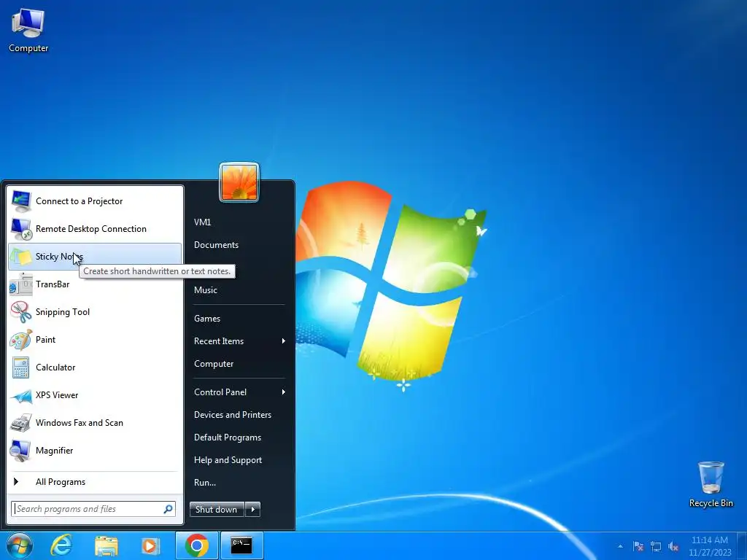Start the TransBar program icon

[x=21, y=284]
